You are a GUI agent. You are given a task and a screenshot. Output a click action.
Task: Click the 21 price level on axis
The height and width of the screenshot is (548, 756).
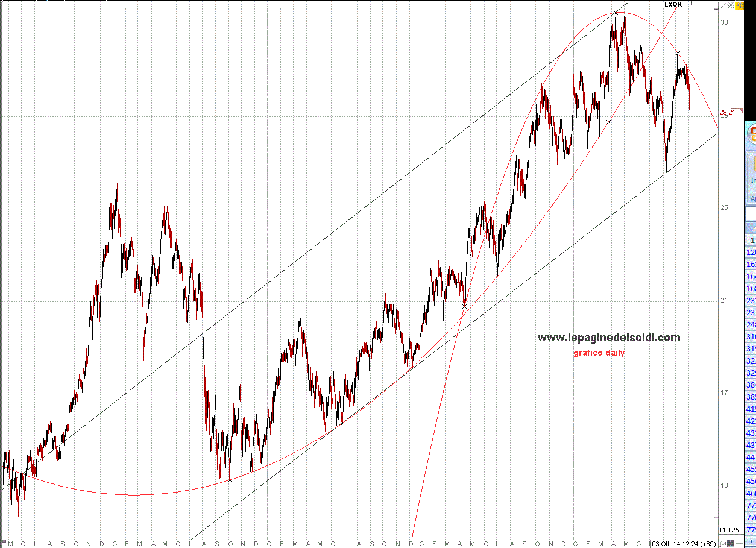724,300
